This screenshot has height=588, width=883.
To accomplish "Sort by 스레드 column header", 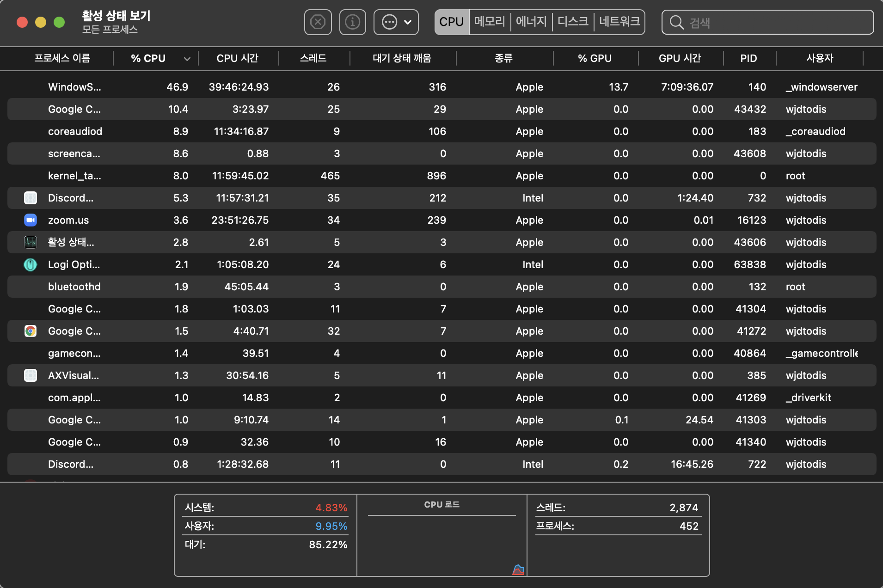I will coord(313,58).
